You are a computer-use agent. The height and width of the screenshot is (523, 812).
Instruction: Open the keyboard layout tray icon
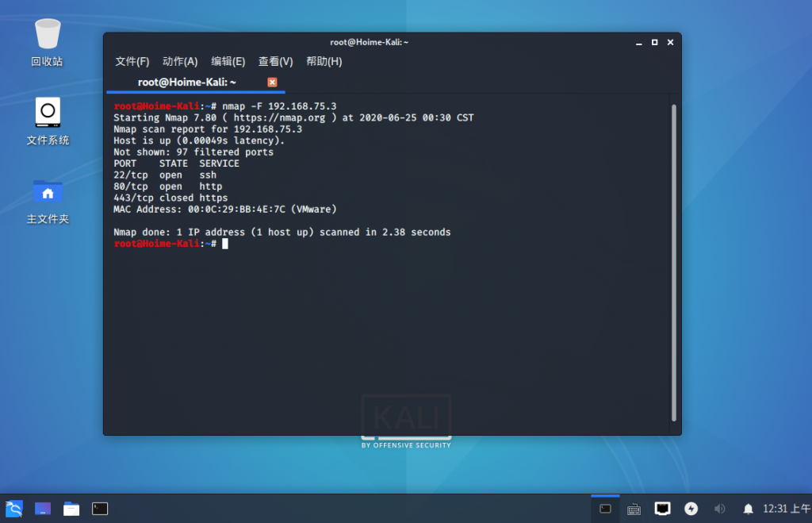click(634, 509)
